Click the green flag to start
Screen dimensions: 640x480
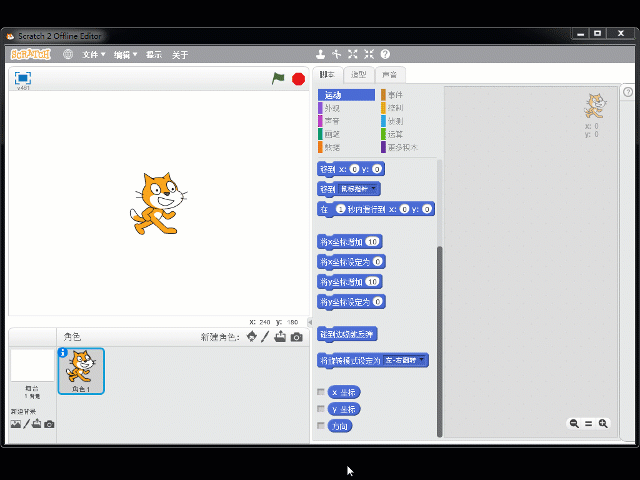pyautogui.click(x=278, y=78)
